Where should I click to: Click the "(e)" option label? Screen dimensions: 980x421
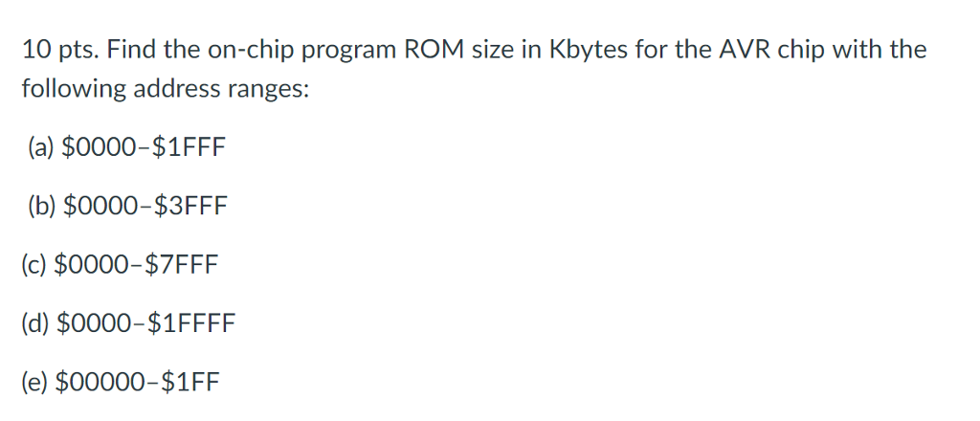(36, 384)
